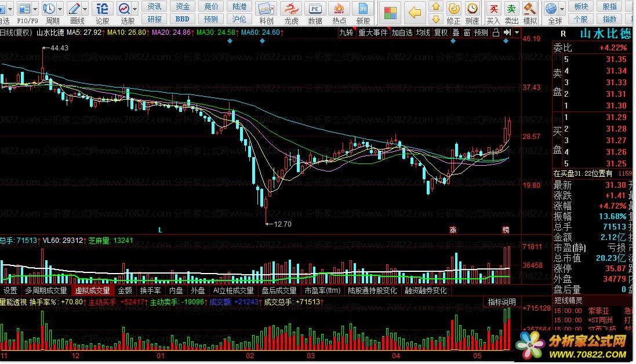Screen dimensions: 636x364
Task: Click the 修正 refresh icon
Action: pos(453,8)
